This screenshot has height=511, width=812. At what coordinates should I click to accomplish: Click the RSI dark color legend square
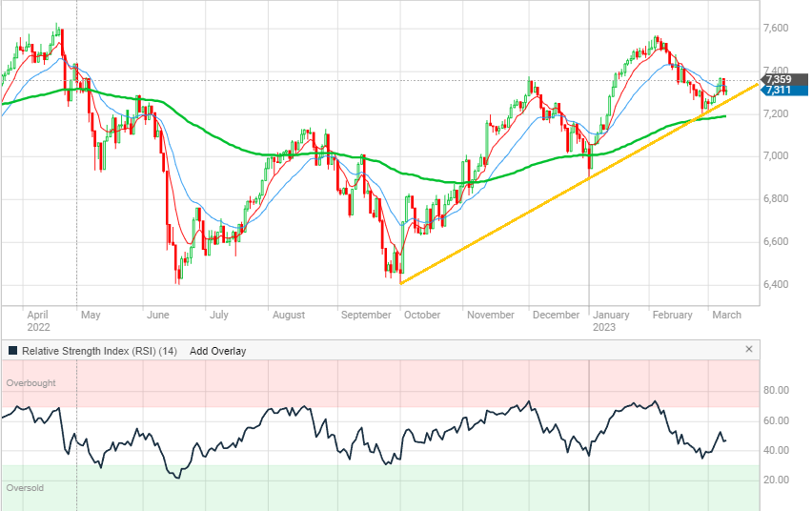pyautogui.click(x=12, y=351)
